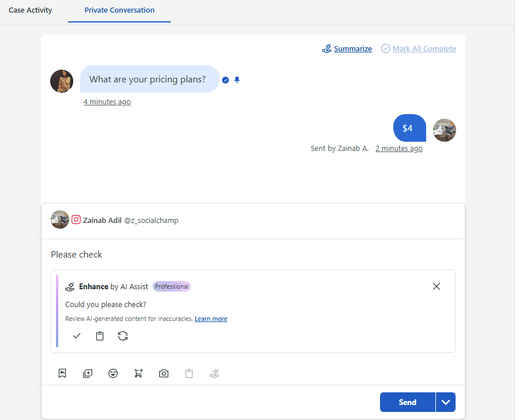Click the greyed clipboard icon in bottom toolbar
The image size is (519, 420).
pyautogui.click(x=189, y=374)
